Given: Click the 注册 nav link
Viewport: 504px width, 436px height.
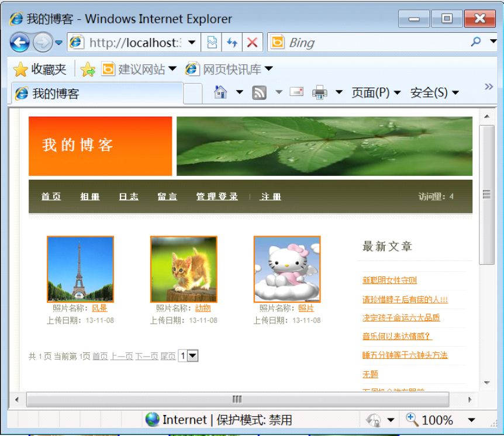Looking at the screenshot, I should tap(270, 196).
